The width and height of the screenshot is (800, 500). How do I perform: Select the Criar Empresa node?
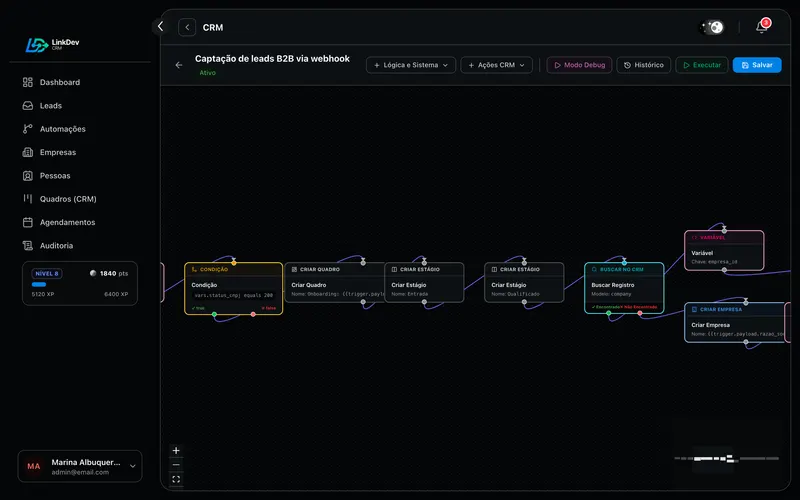735,322
